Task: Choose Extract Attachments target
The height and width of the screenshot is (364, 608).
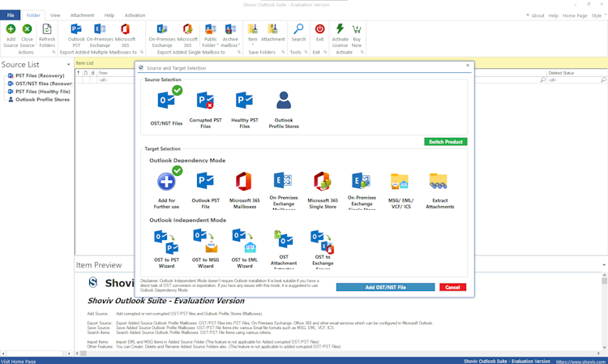Action: (439, 191)
